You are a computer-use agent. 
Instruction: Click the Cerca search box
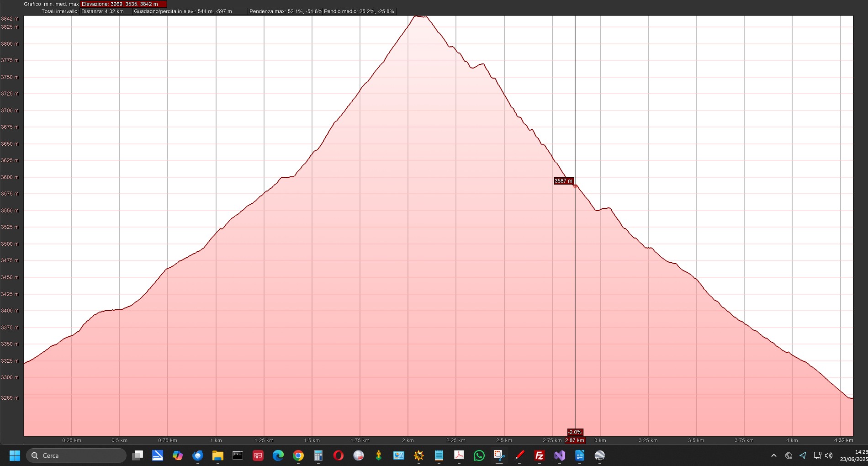click(x=77, y=455)
